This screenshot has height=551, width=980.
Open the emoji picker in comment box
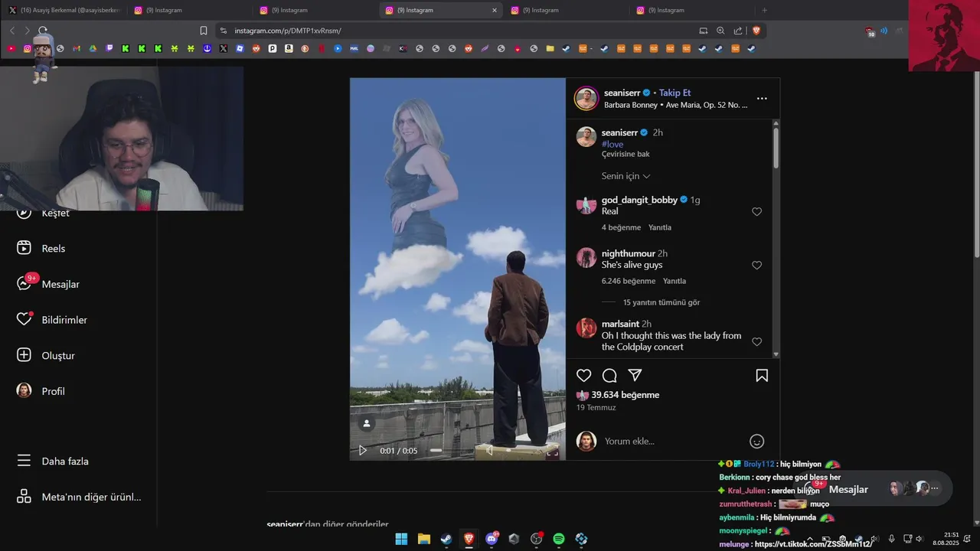click(x=756, y=441)
